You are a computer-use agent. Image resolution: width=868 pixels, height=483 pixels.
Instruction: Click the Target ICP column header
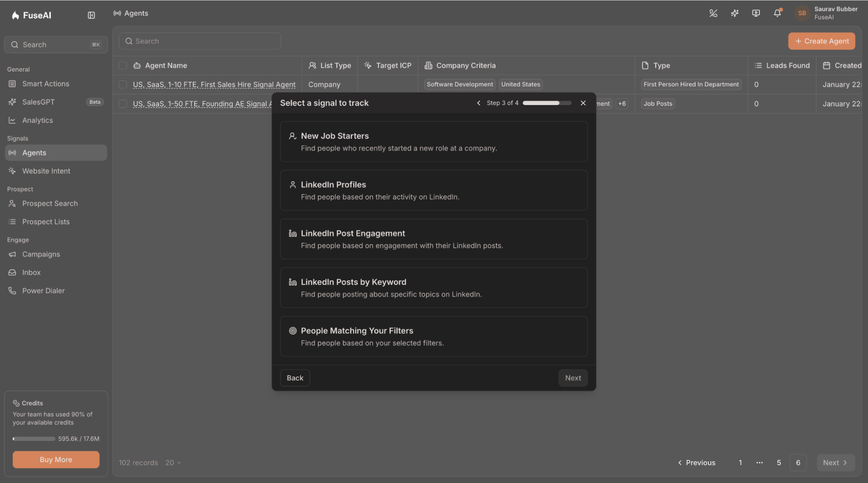(x=388, y=66)
